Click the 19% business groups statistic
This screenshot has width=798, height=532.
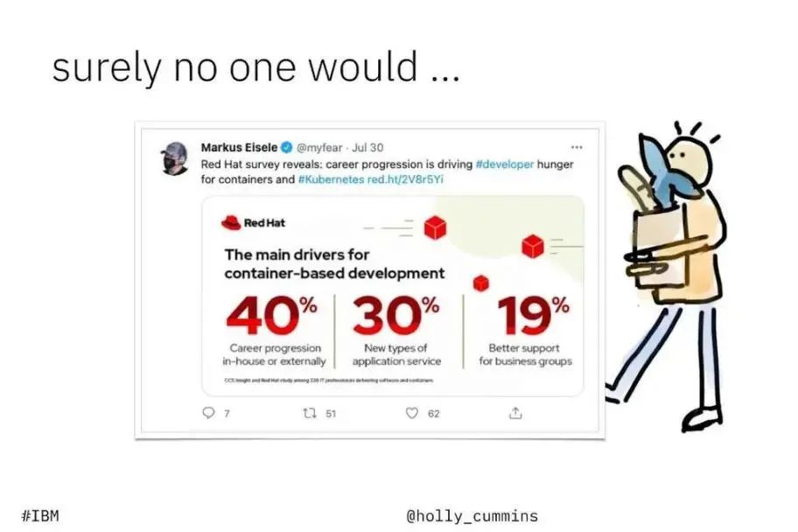click(526, 331)
